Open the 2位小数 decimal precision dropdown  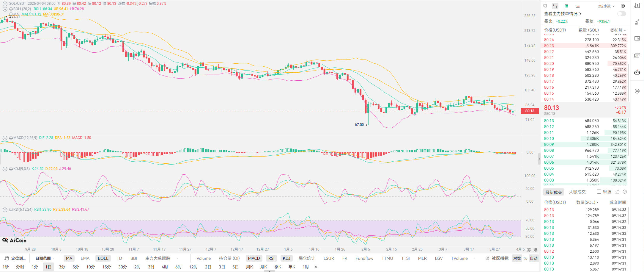tap(606, 6)
